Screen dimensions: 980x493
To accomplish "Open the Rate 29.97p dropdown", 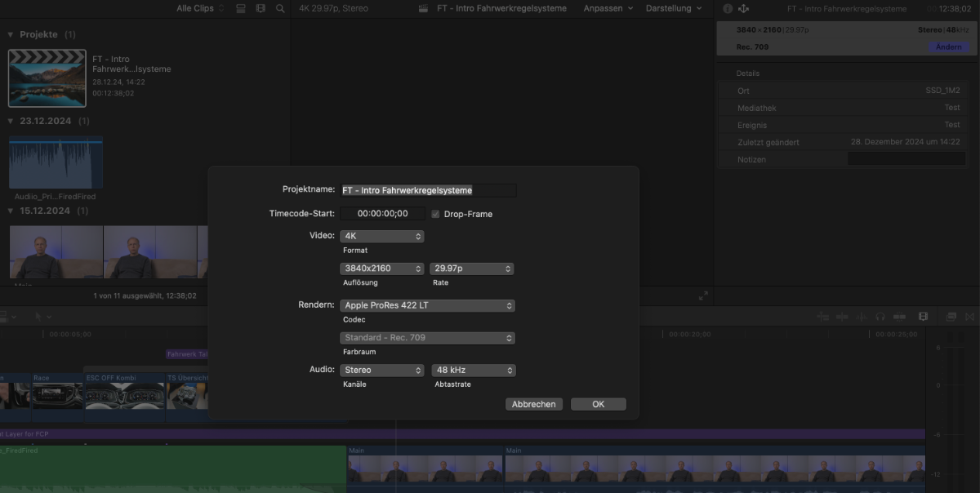I will point(472,269).
